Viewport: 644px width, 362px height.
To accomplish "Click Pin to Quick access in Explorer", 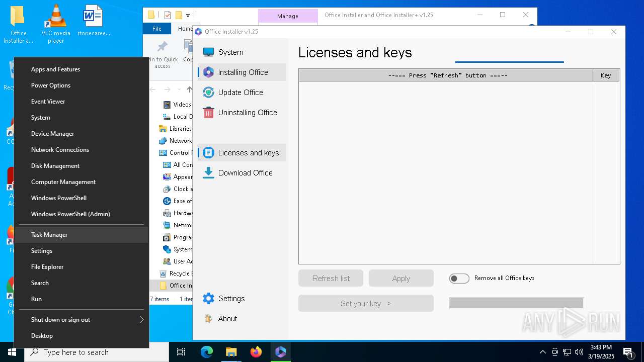I will pos(163,55).
